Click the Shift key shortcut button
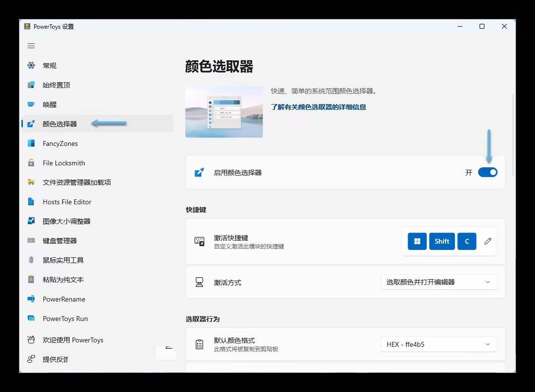Image resolution: width=535 pixels, height=392 pixels. coord(442,241)
